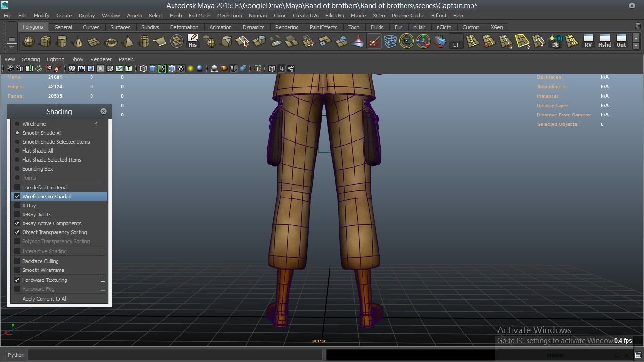The width and height of the screenshot is (644, 362).
Task: Open the Create UVs menu
Action: [305, 16]
